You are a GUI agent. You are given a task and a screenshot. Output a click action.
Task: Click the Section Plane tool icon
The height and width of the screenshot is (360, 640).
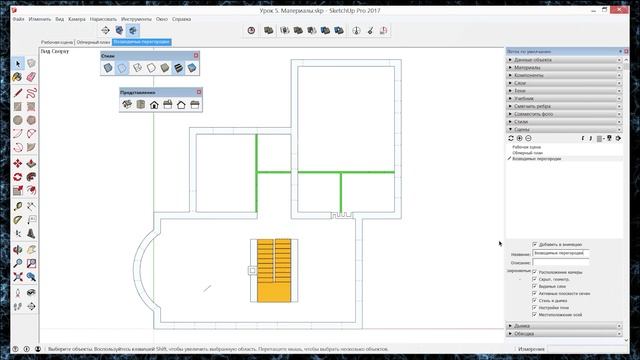[105, 30]
